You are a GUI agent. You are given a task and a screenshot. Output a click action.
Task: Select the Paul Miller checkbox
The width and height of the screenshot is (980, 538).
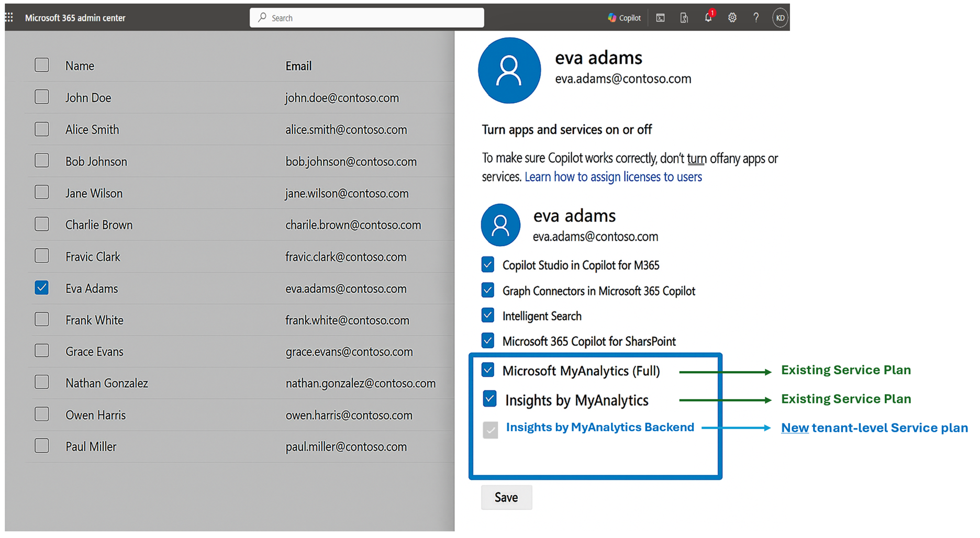point(42,445)
